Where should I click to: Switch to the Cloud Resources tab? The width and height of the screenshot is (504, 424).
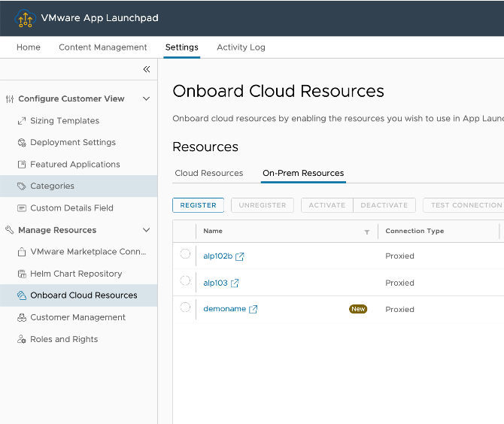point(209,173)
